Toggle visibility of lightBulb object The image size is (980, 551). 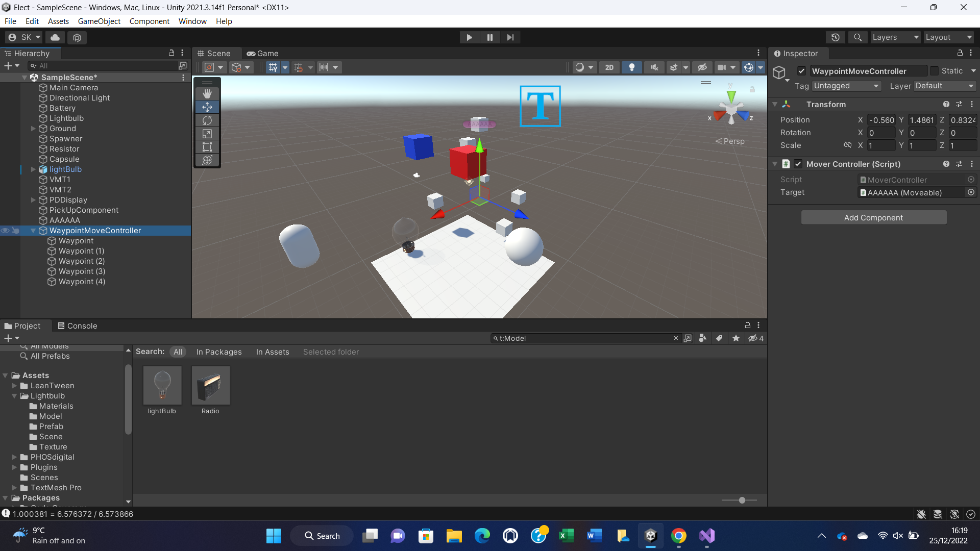(x=6, y=169)
